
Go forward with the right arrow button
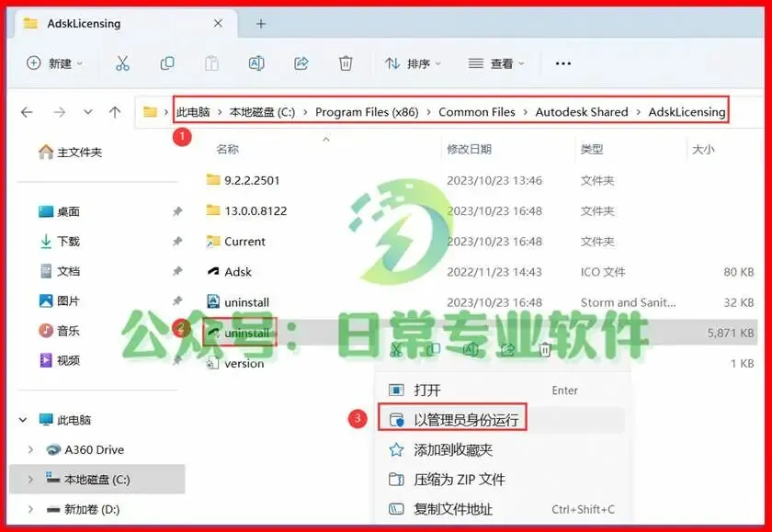[x=60, y=112]
